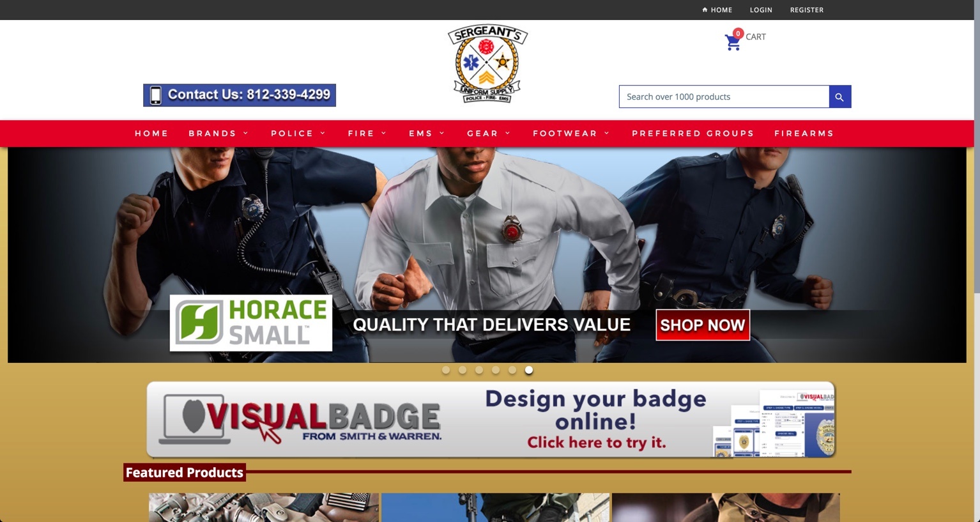Click the Horace Small brand logo
Screen dimensions: 980x522
(x=251, y=323)
